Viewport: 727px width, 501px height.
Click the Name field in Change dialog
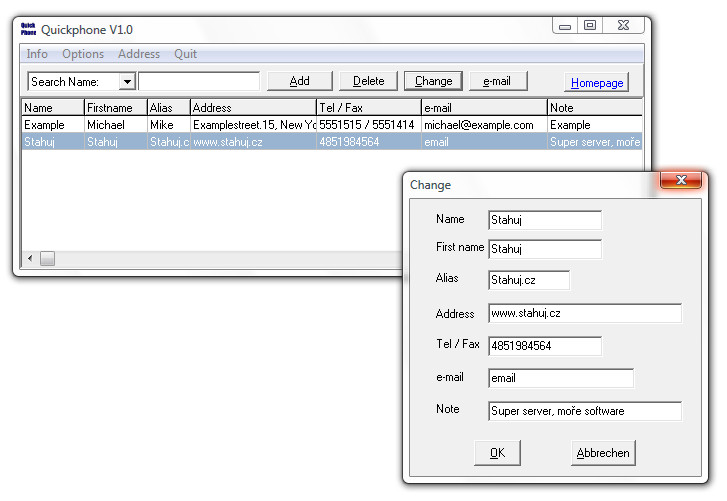545,220
